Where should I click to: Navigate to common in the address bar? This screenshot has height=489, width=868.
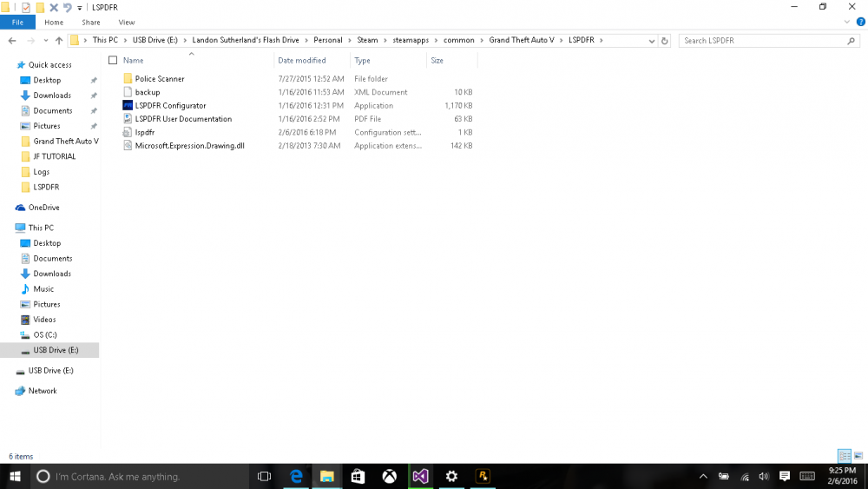pos(459,41)
